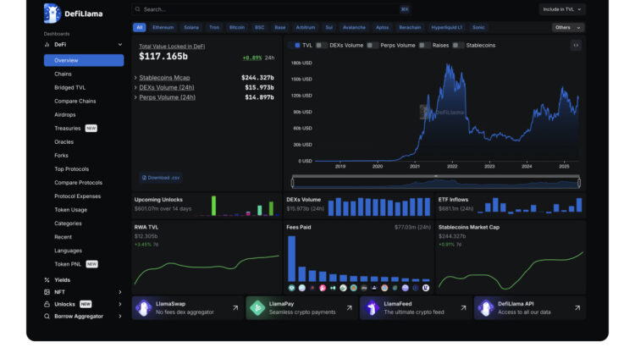
Task: Open the Include in TVL dropdown
Action: tap(561, 9)
